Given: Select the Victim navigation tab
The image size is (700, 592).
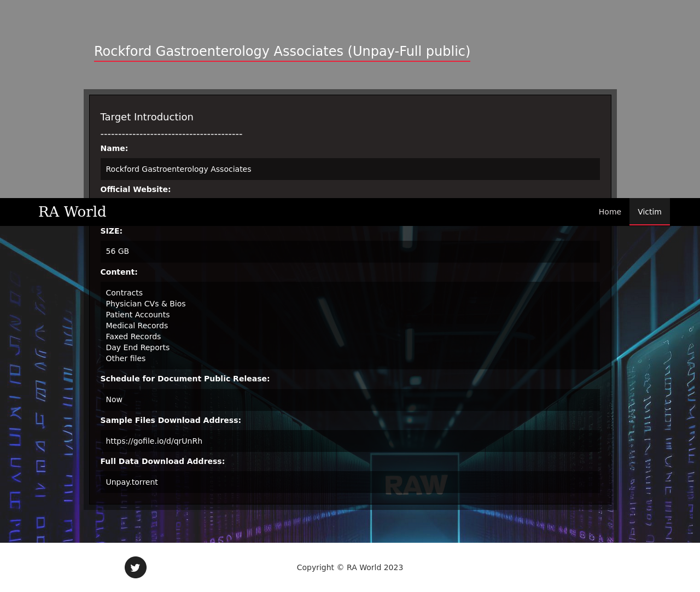Looking at the screenshot, I should coord(649,212).
